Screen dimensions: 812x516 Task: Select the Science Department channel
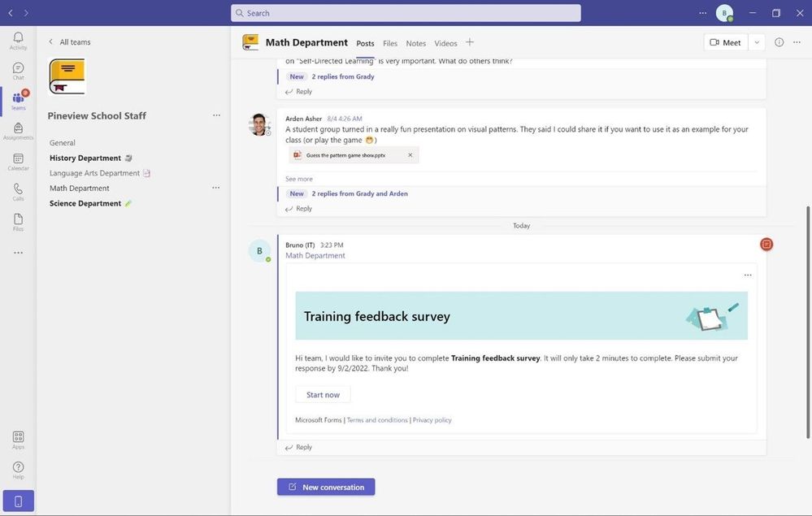click(85, 203)
